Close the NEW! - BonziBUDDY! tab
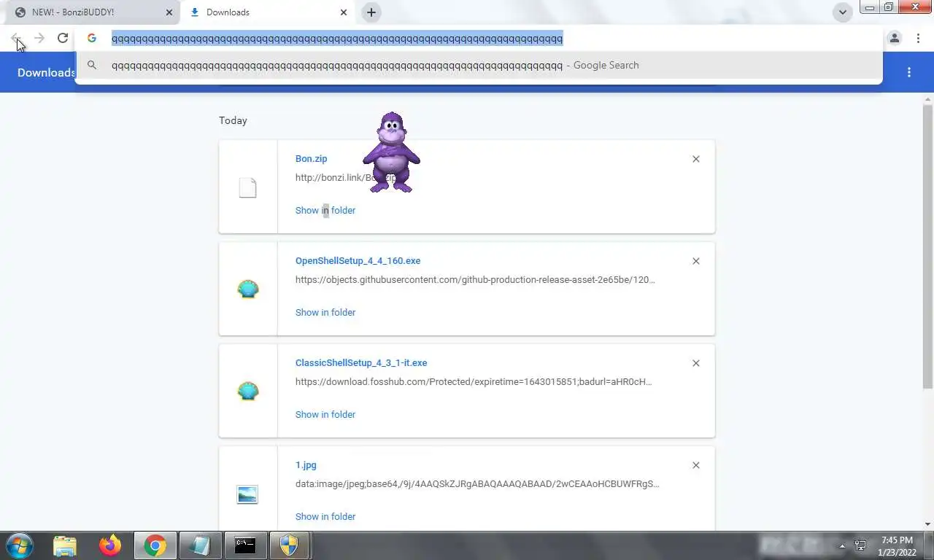This screenshot has height=560, width=934. click(x=169, y=12)
